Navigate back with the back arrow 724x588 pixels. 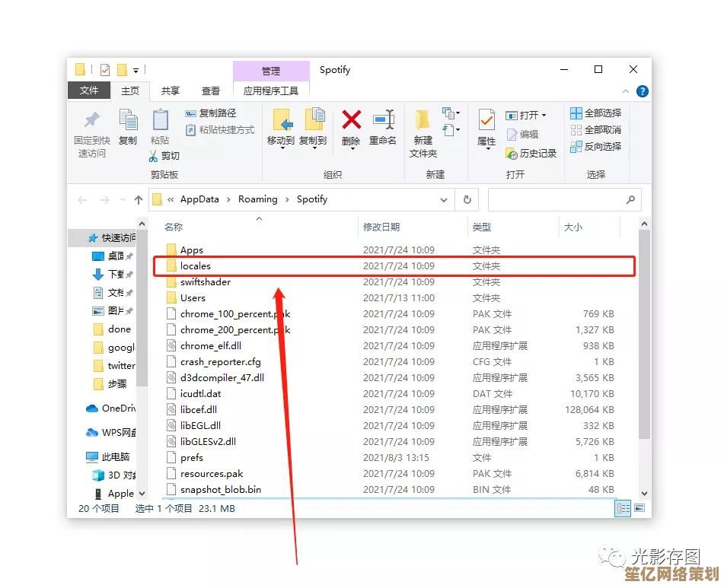(83, 200)
